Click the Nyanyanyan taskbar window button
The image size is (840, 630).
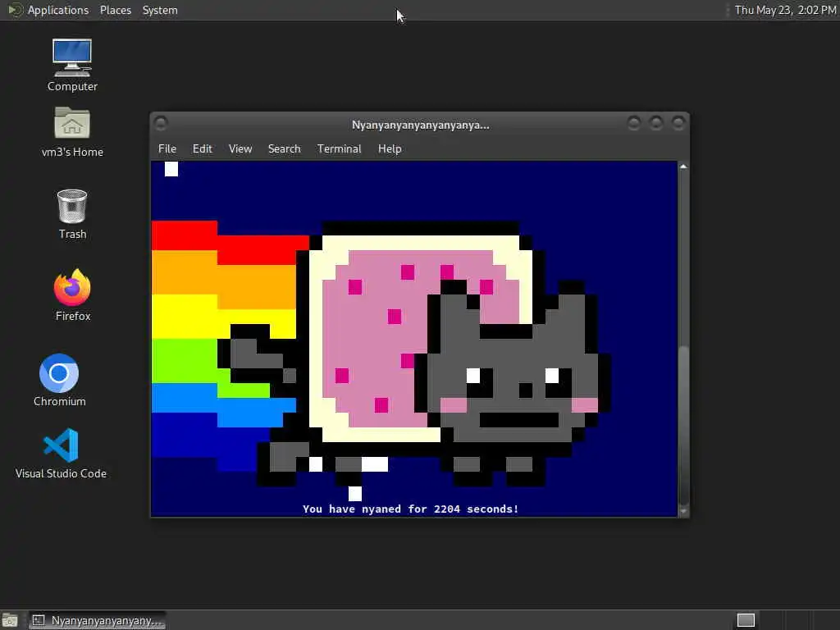(97, 620)
